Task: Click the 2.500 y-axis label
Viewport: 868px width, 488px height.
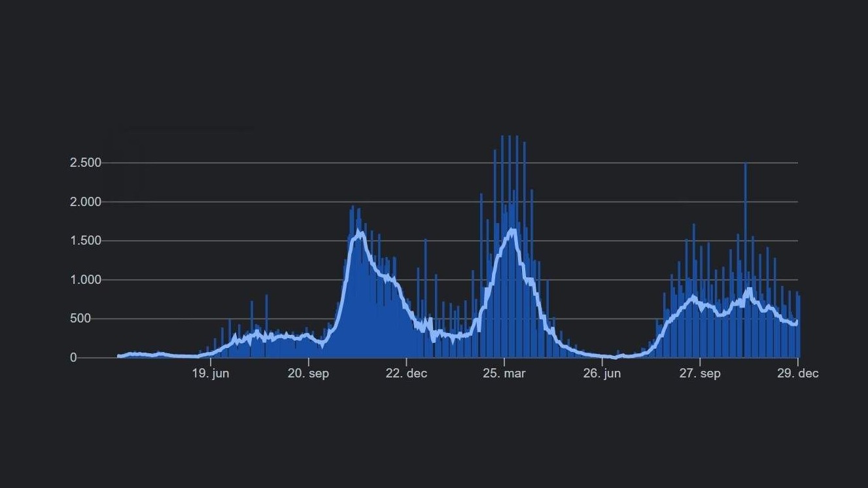Action: point(85,163)
